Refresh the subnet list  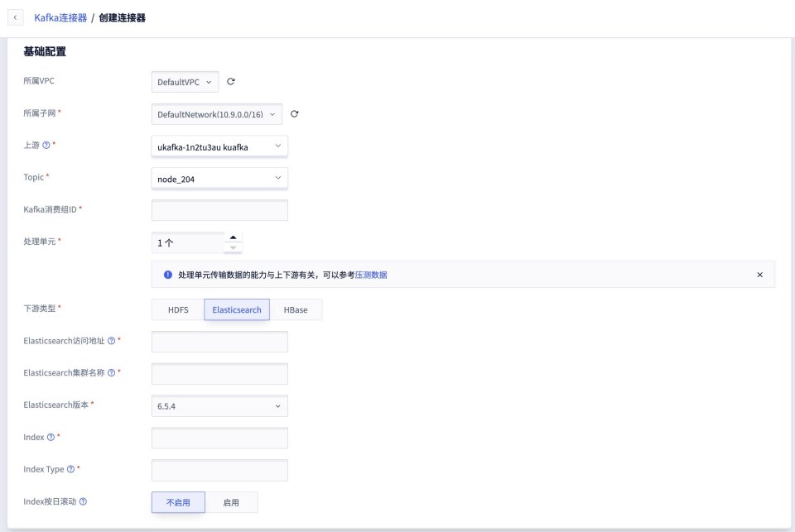[294, 113]
